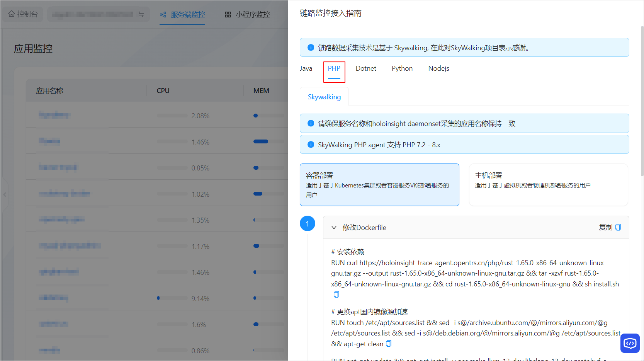The width and height of the screenshot is (644, 361).
Task: Switch to the Python tab
Action: pyautogui.click(x=402, y=68)
